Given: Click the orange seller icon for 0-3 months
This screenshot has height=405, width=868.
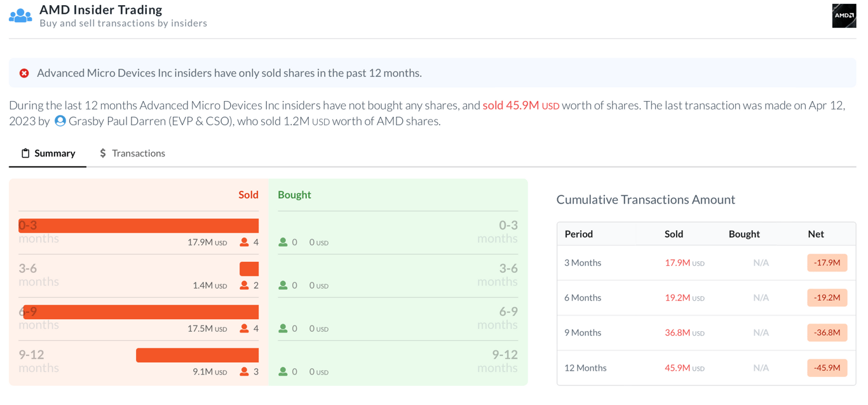Looking at the screenshot, I should pos(244,242).
